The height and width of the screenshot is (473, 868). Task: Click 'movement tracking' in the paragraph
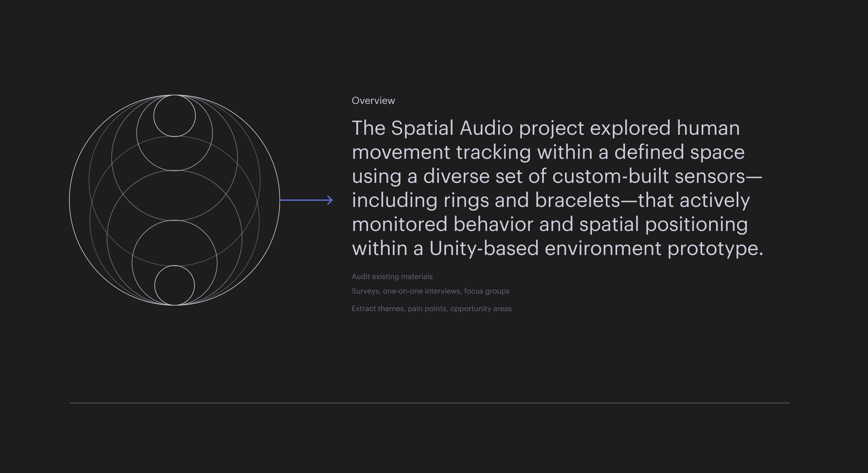pyautogui.click(x=441, y=152)
